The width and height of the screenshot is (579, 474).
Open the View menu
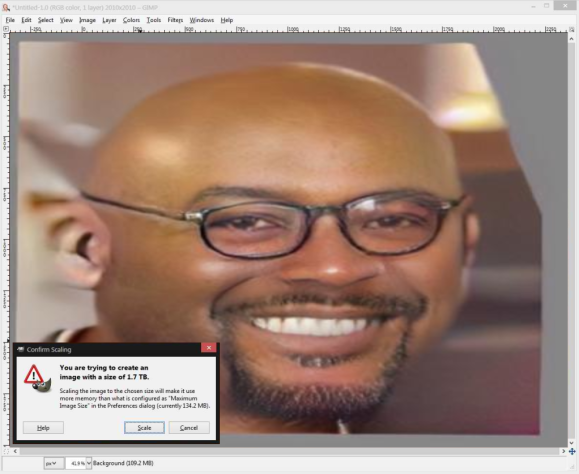[66, 20]
